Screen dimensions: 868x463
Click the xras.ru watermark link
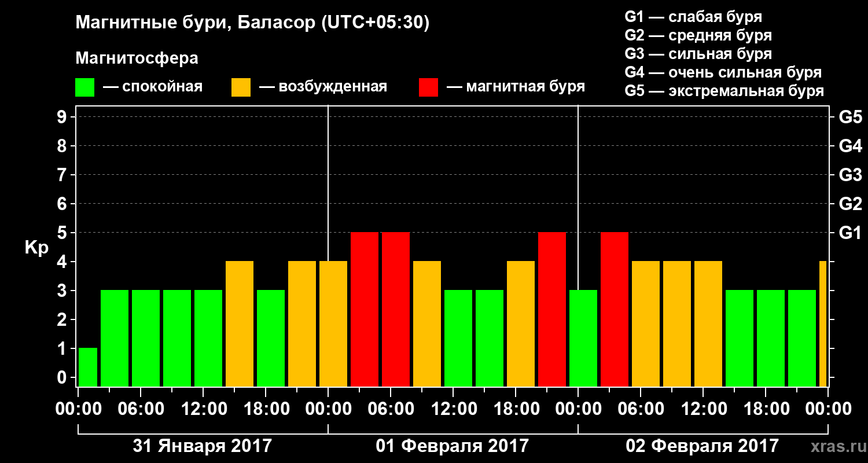tap(835, 446)
